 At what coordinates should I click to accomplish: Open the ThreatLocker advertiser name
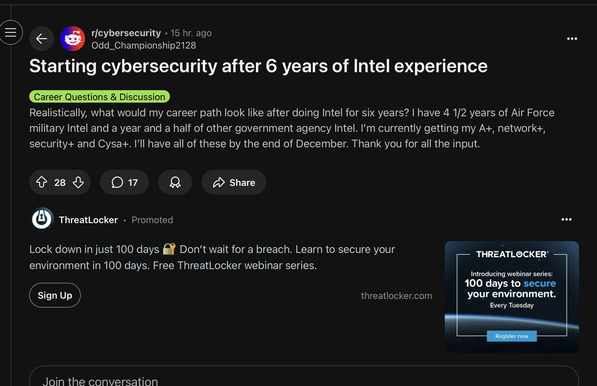(88, 220)
